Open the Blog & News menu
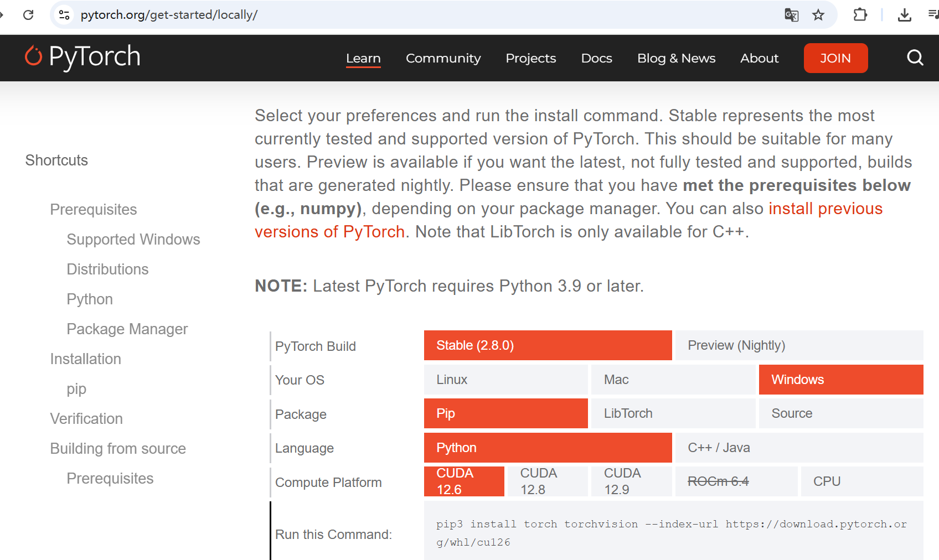Viewport: 939px width, 560px height. click(676, 58)
